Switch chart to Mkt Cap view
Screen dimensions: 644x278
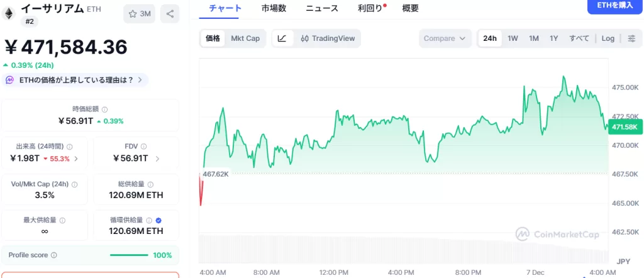coord(245,38)
